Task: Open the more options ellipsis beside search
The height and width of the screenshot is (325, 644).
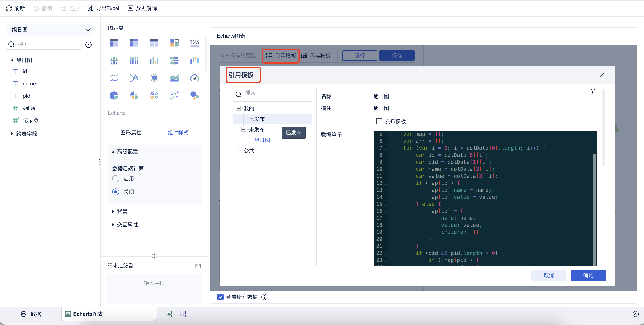Action: (x=89, y=45)
